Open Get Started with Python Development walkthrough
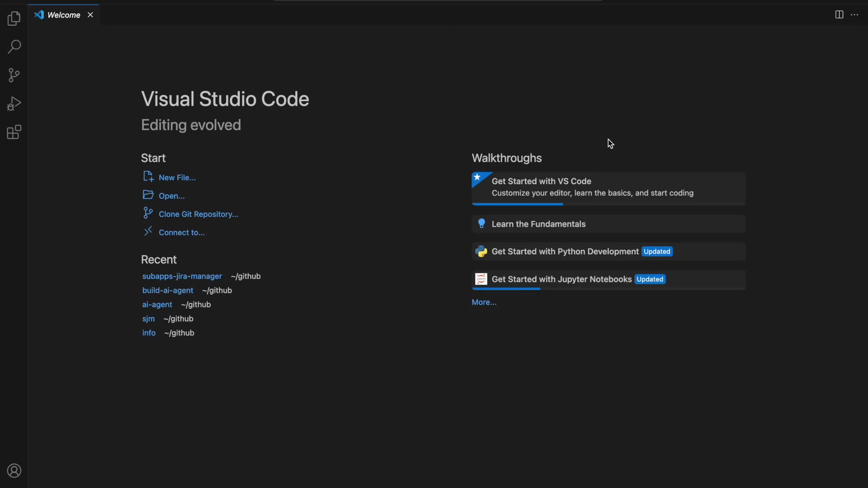Screen dimensions: 868x488 [609, 252]
